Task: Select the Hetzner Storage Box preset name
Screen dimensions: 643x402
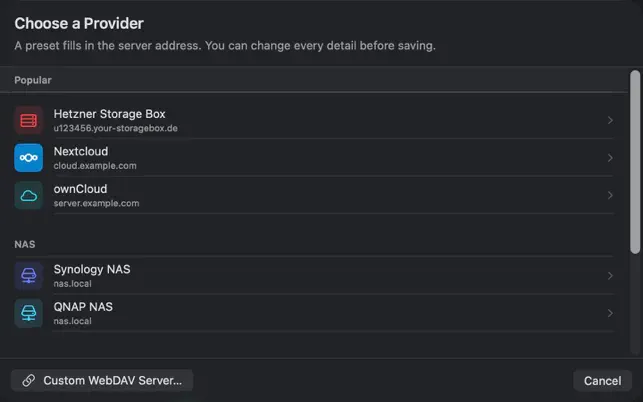Action: pos(109,114)
